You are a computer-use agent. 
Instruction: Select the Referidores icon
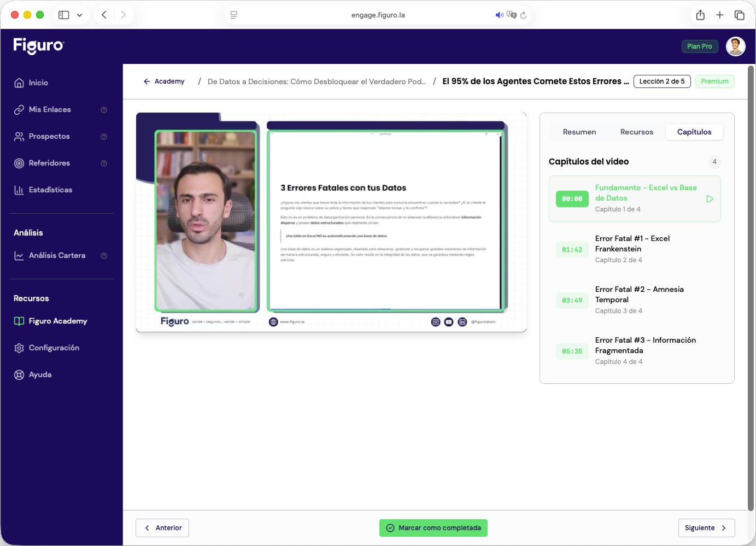click(x=20, y=163)
